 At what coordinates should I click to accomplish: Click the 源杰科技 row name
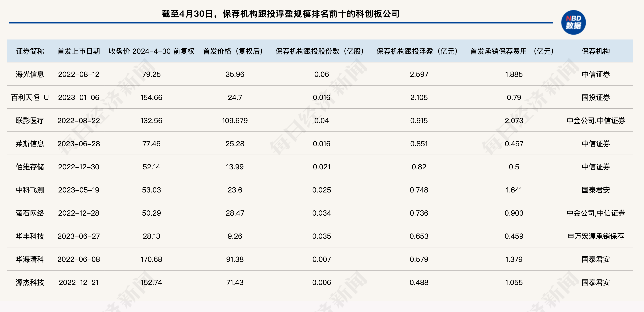(x=30, y=282)
